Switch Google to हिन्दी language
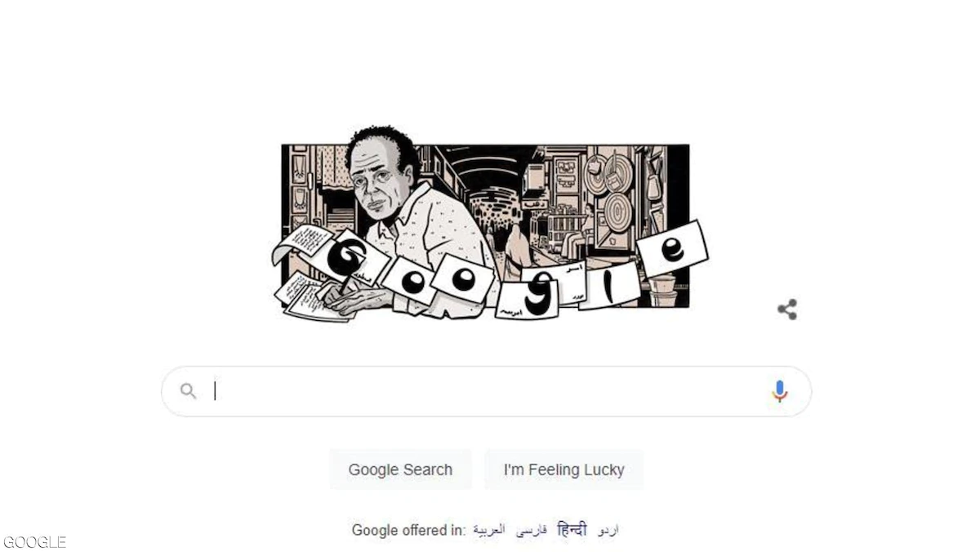This screenshot has width=980, height=552. (572, 530)
